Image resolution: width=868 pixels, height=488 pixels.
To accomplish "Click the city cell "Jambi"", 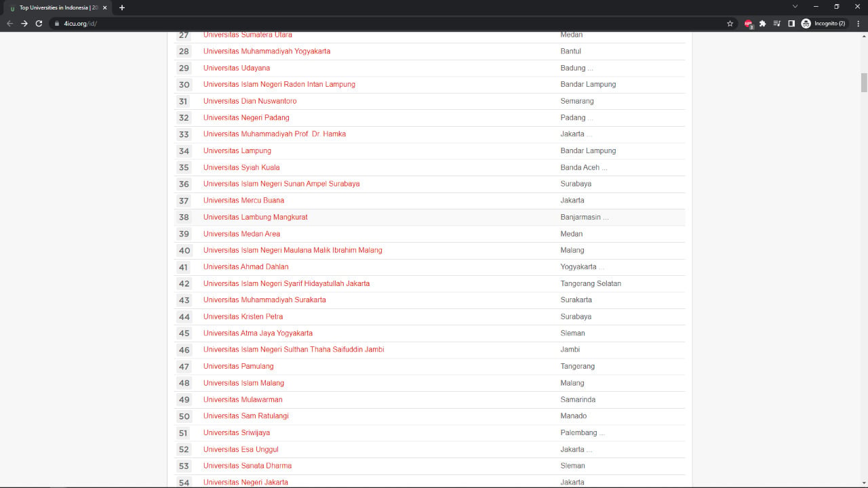I will 570,350.
